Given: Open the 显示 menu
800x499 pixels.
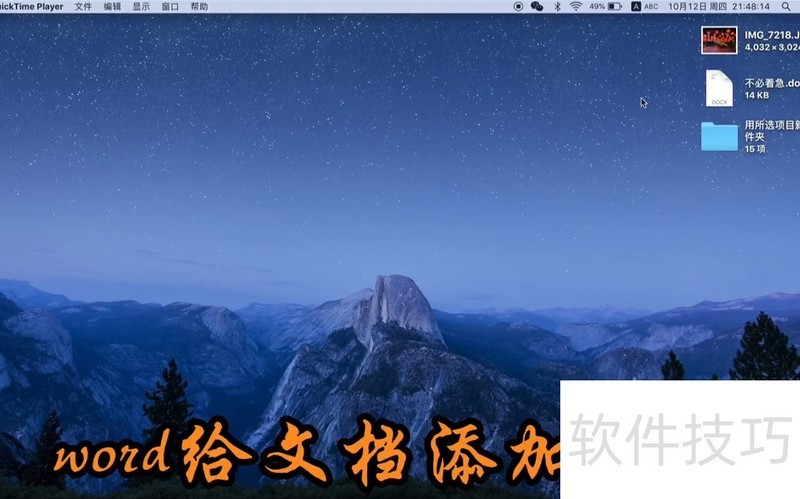Looking at the screenshot, I should pyautogui.click(x=141, y=7).
